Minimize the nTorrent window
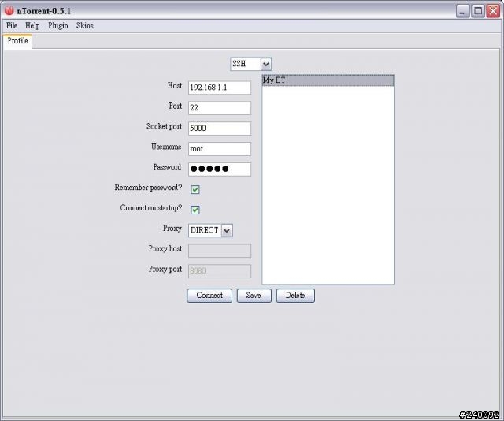504x421 pixels. 462,11
